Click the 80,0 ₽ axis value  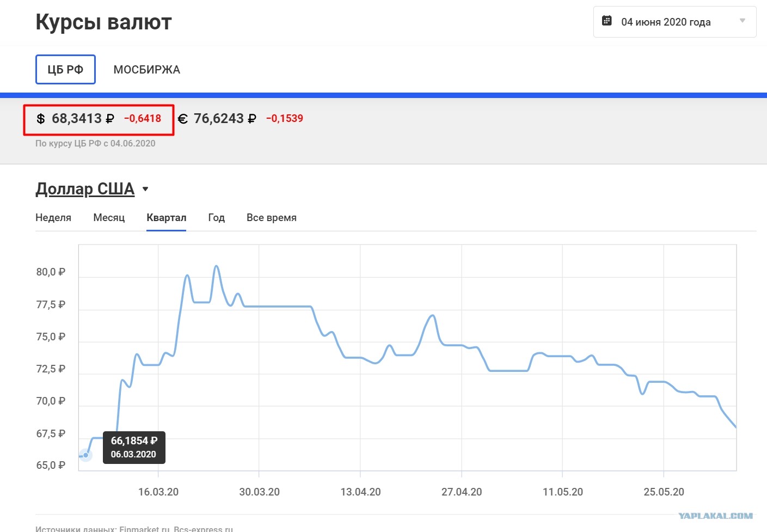pos(51,272)
